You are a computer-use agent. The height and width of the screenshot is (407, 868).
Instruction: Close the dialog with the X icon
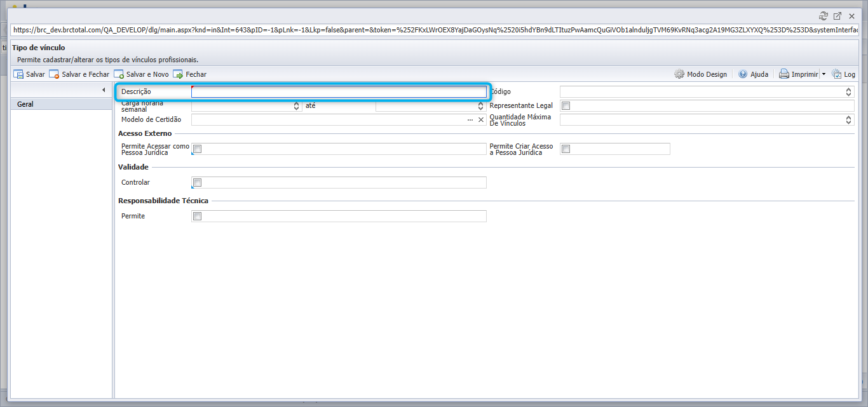[x=851, y=16]
